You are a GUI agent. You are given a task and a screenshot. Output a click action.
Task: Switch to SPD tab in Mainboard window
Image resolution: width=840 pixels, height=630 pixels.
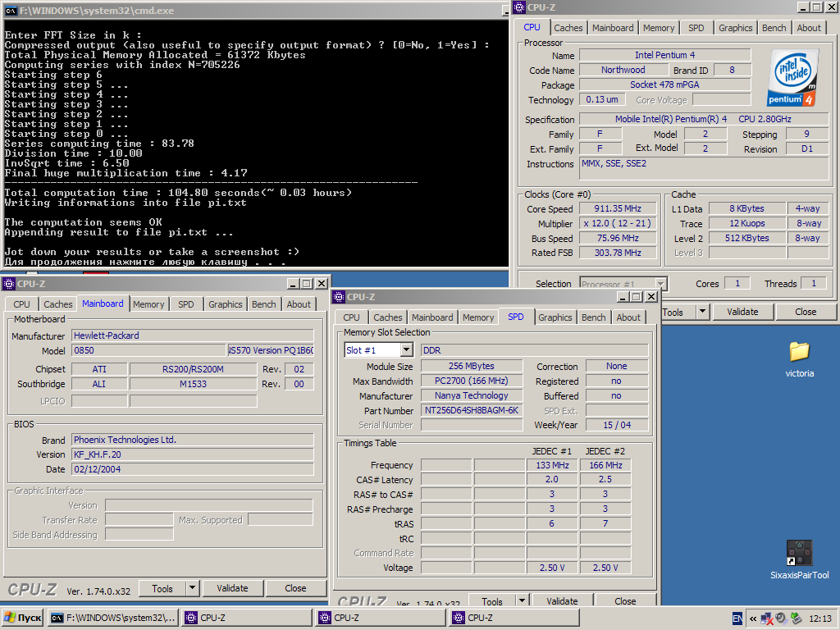186,304
